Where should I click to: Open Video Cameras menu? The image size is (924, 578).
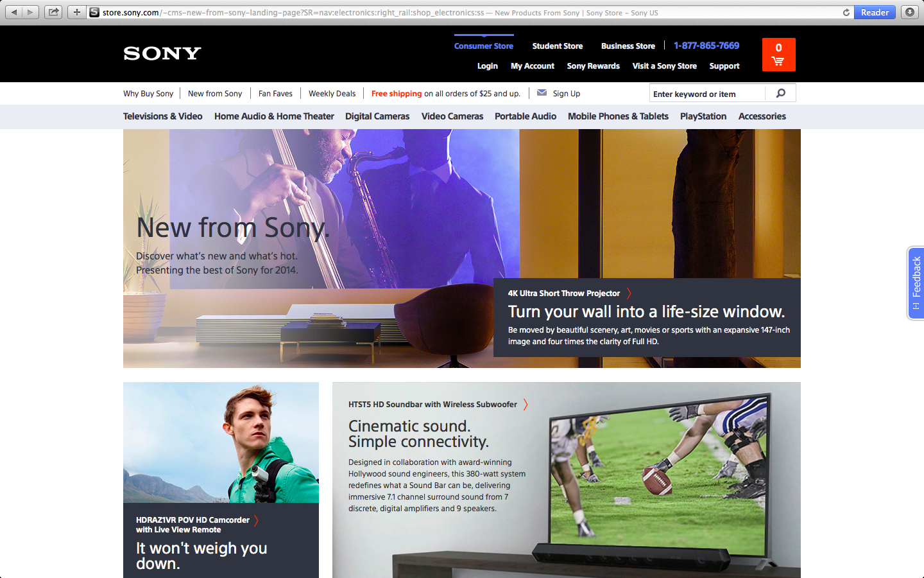click(x=452, y=116)
